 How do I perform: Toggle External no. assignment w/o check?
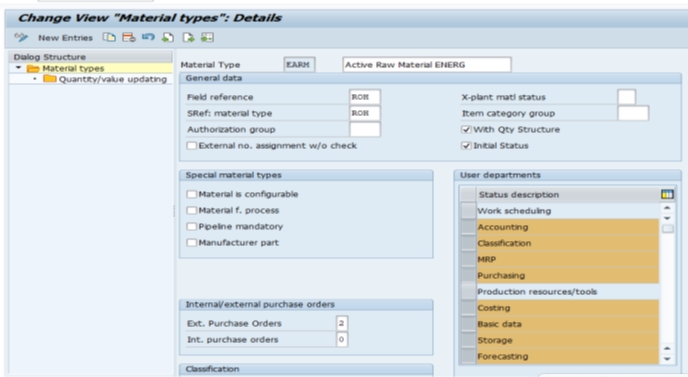point(192,146)
